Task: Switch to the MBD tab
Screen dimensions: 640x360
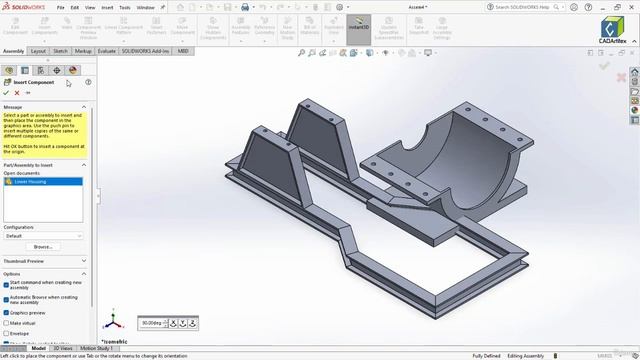Action: click(183, 51)
